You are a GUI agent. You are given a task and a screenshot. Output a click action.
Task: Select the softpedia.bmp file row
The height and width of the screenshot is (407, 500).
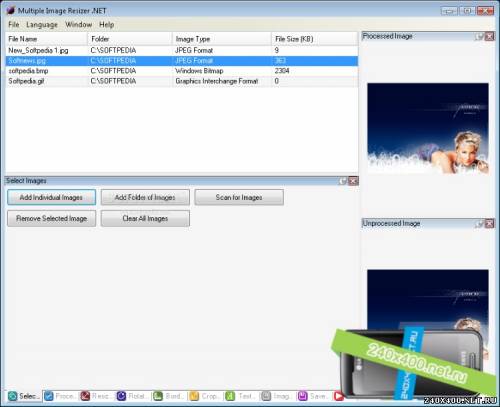182,71
